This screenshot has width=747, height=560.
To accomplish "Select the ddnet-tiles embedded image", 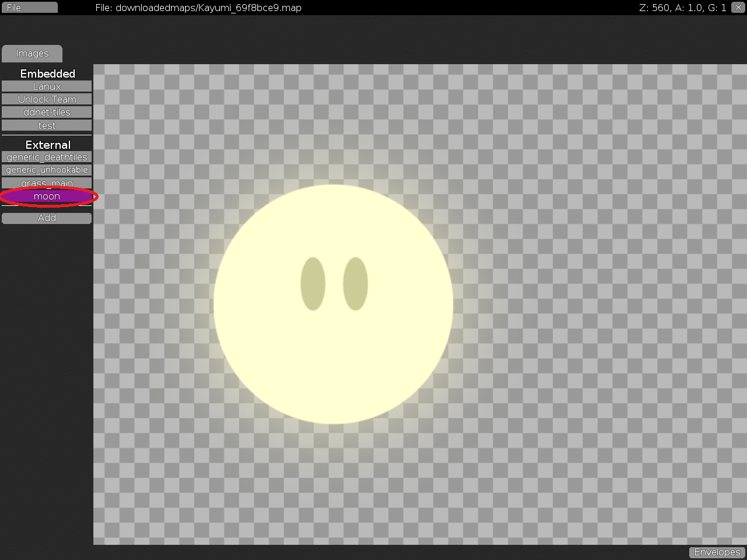I will point(47,112).
